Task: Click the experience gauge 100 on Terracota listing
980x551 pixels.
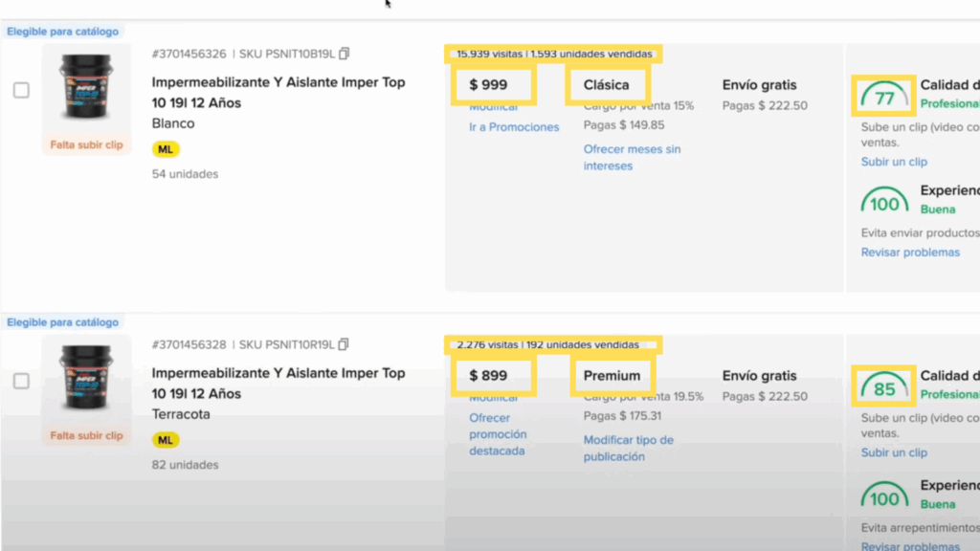Action: coord(884,496)
